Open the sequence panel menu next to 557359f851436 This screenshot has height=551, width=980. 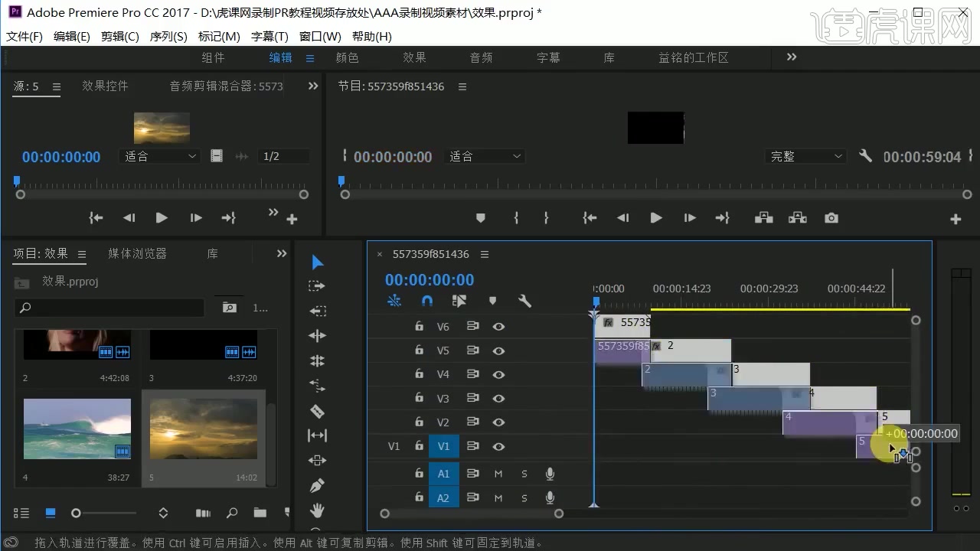click(x=485, y=253)
